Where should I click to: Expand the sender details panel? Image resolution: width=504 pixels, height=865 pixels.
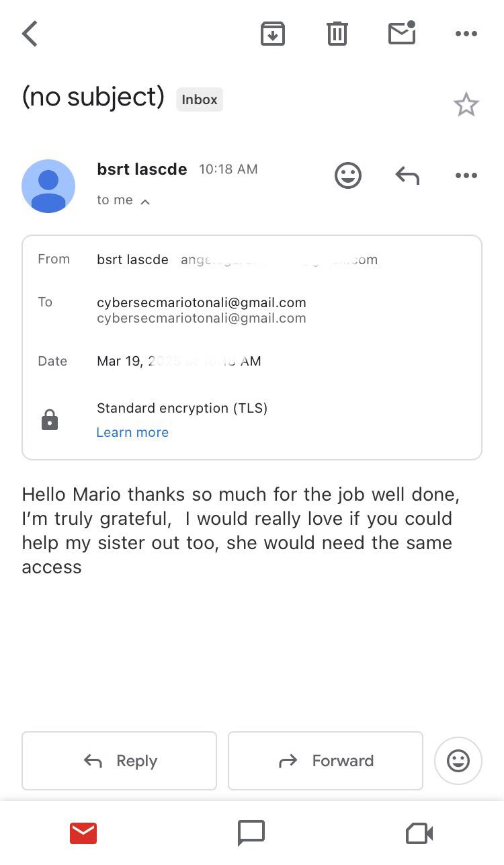pyautogui.click(x=124, y=200)
